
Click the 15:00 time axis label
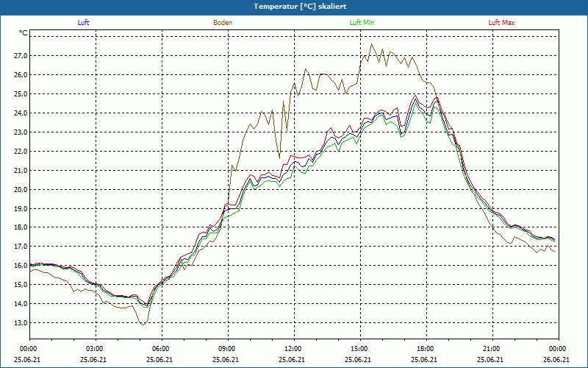[360, 349]
